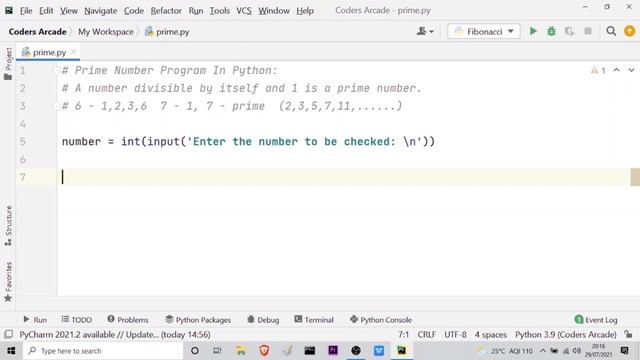Click fold end marker at line 3
640x360 pixels.
pos(56,106)
